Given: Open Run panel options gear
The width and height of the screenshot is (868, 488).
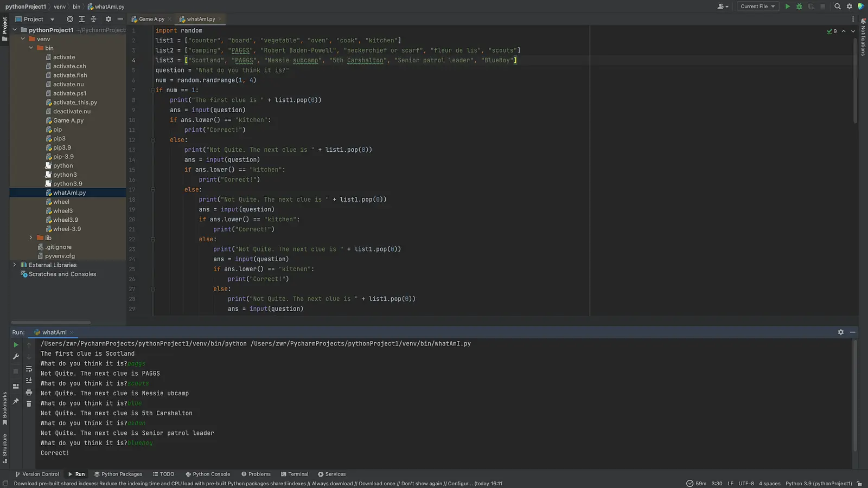Looking at the screenshot, I should click(840, 332).
